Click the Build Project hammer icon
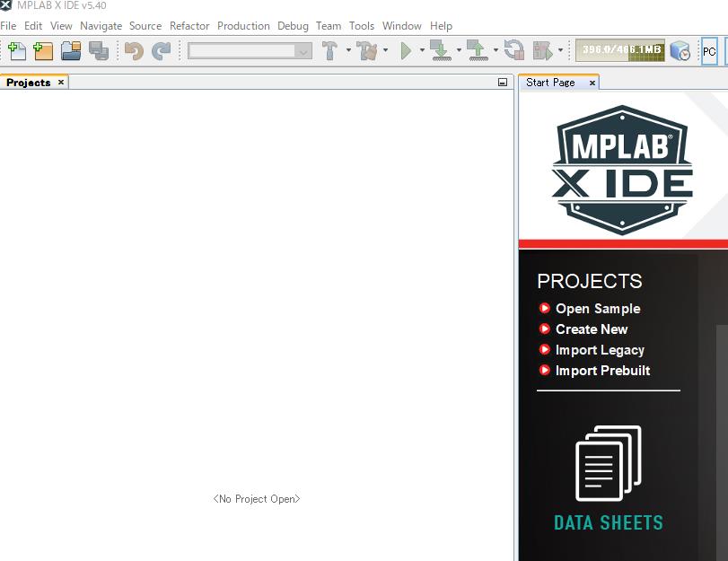Screen dimensions: 728x561 pos(330,50)
